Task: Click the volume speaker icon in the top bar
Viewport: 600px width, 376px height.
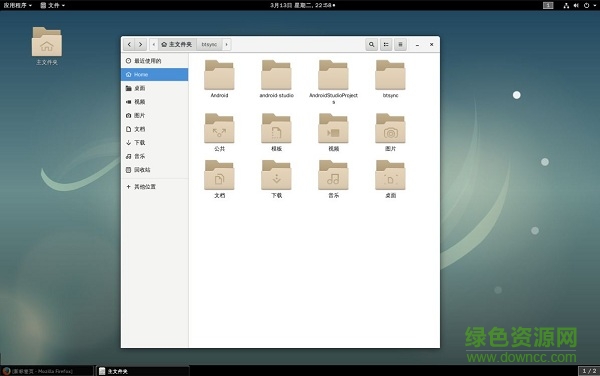Action: pyautogui.click(x=576, y=5)
